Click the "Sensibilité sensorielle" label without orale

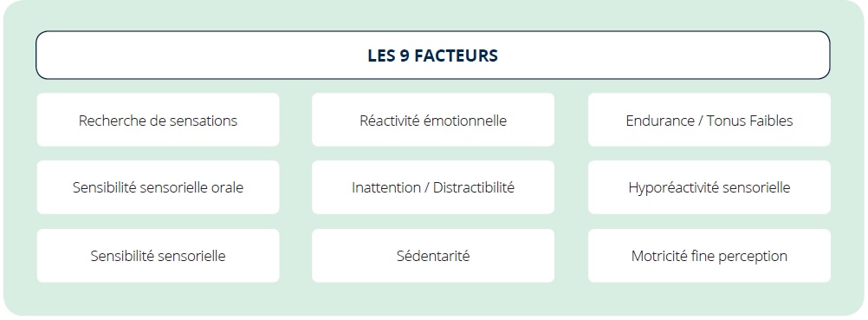click(158, 256)
